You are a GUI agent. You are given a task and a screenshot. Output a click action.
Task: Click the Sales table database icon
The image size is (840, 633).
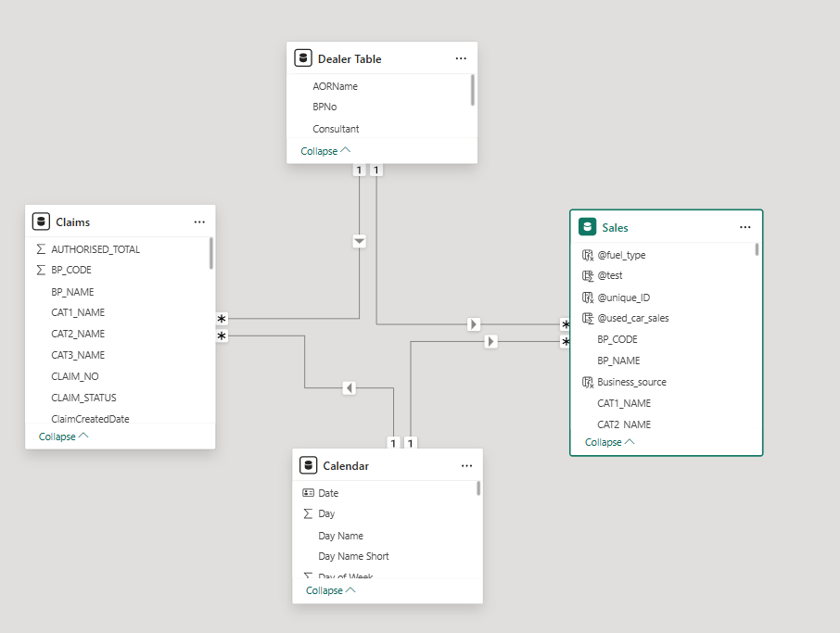pos(588,227)
